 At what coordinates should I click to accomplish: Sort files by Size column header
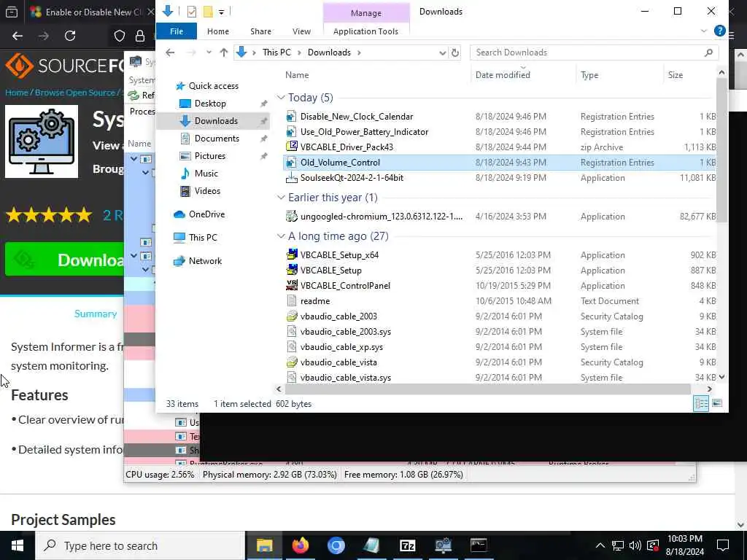[x=675, y=75]
